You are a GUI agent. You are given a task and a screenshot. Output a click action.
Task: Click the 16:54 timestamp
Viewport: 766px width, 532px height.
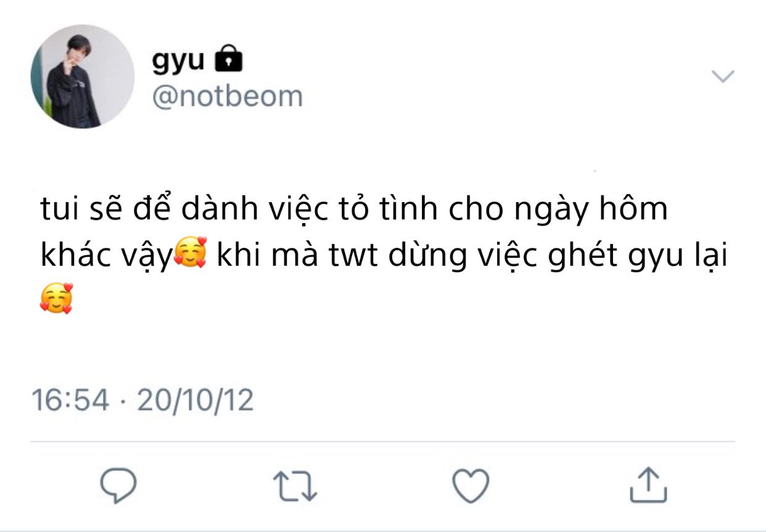(x=71, y=399)
